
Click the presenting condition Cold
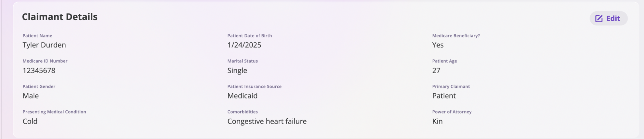pos(30,121)
